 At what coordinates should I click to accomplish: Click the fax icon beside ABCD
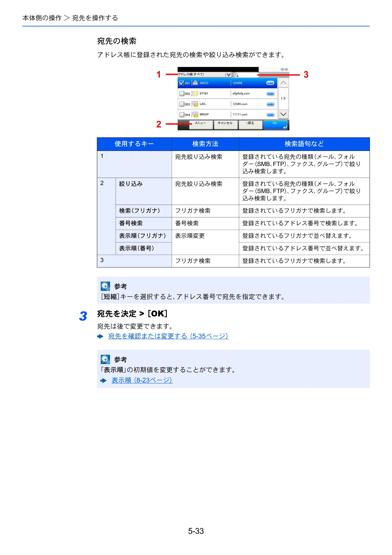coord(195,83)
